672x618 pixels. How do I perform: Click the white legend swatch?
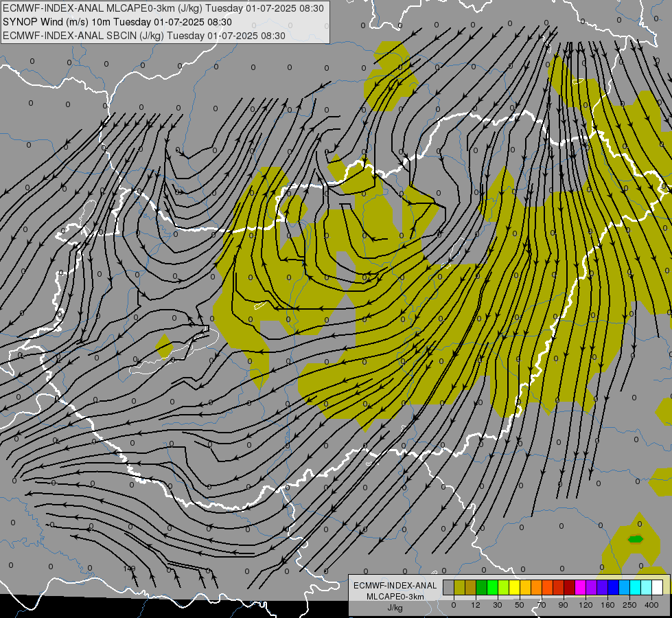click(x=657, y=587)
